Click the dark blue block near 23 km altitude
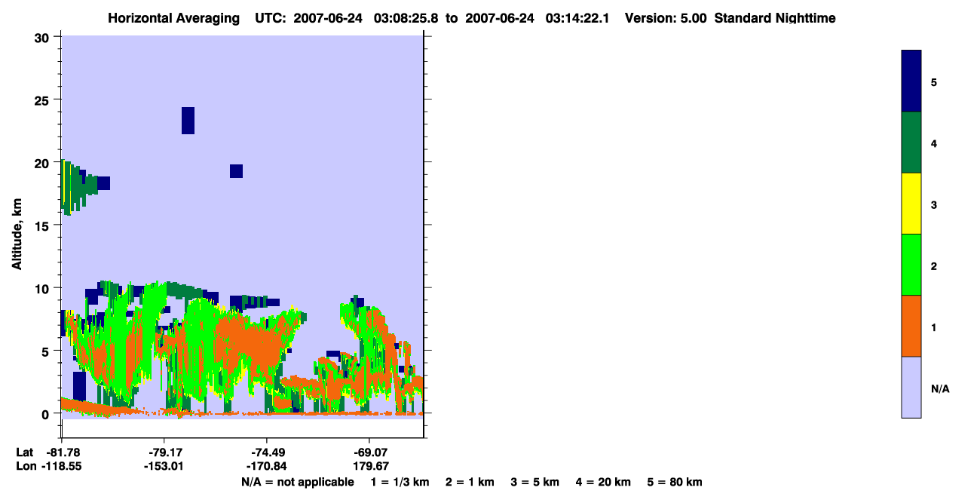 coord(188,121)
